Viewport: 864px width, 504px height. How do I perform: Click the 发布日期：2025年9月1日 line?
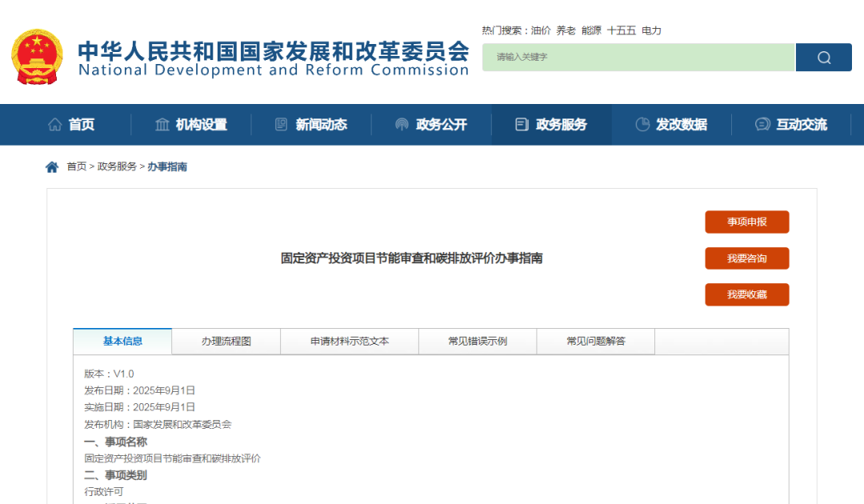tap(139, 390)
